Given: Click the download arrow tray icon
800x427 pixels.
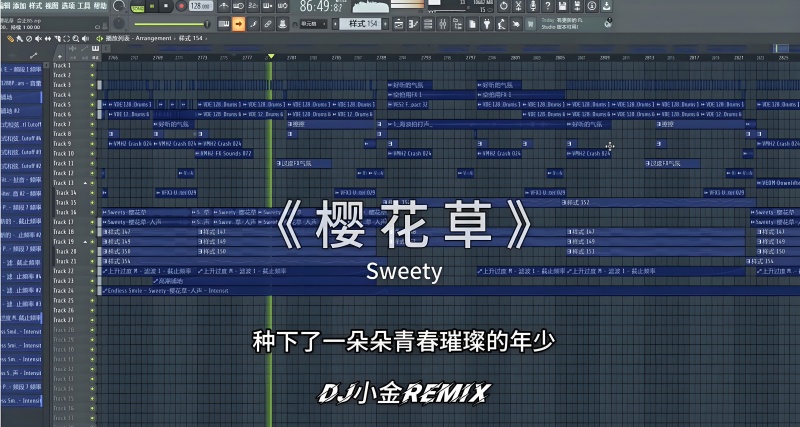Looking at the screenshot, I should [606, 6].
